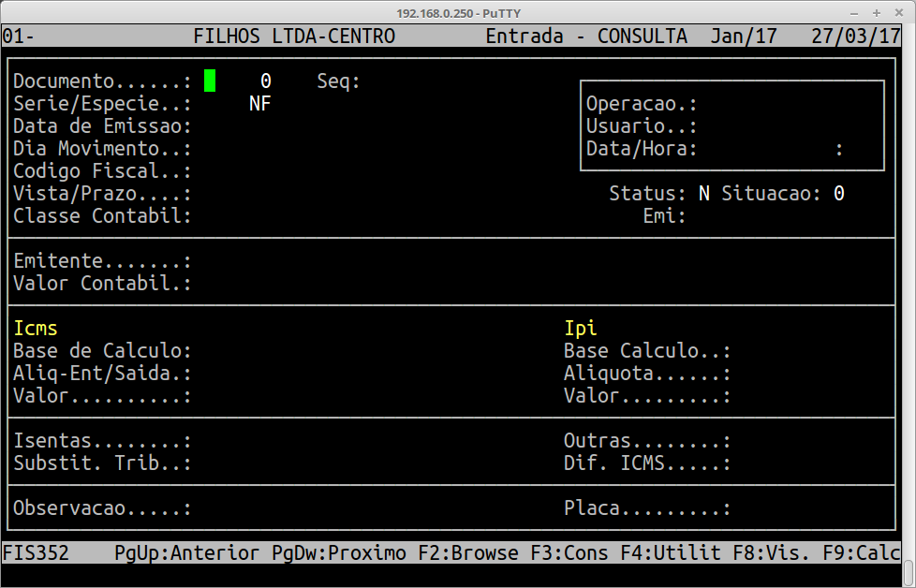916x588 pixels.
Task: Click F9:Calc at the bottom right
Action: click(x=862, y=553)
